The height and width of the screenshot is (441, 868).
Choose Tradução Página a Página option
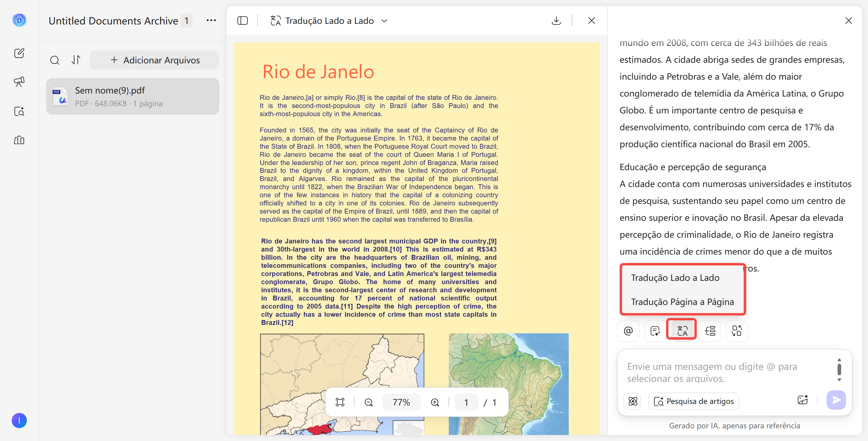coord(682,301)
